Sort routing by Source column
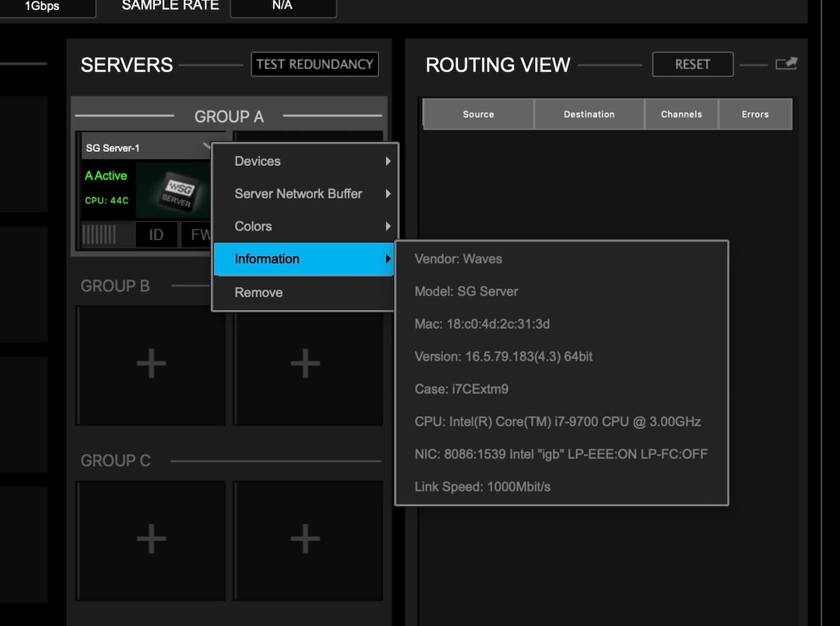This screenshot has width=840, height=626. 478,114
